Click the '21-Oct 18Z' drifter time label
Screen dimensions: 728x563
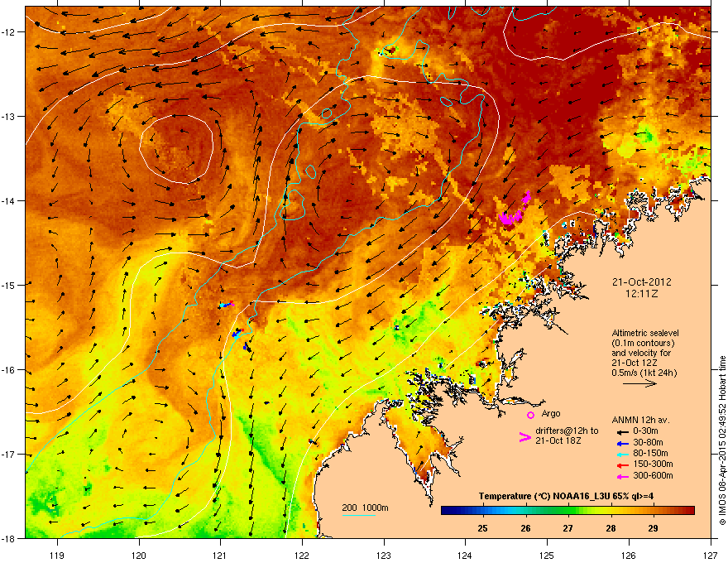coord(558,440)
